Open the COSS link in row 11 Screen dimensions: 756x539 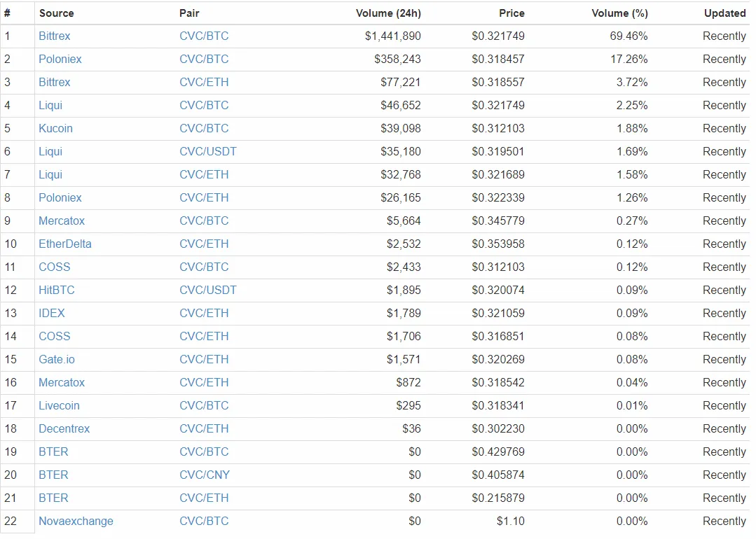pos(55,267)
